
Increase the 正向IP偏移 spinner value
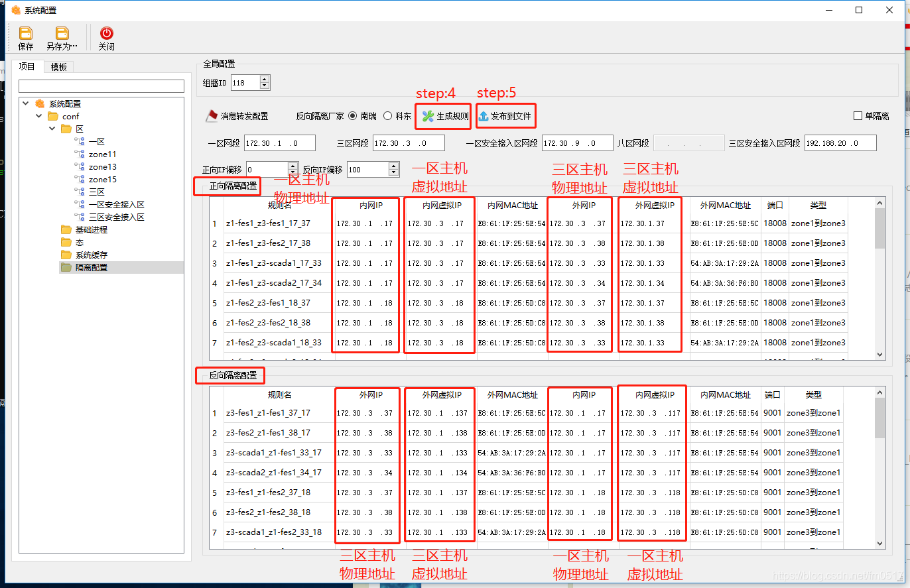coord(292,166)
